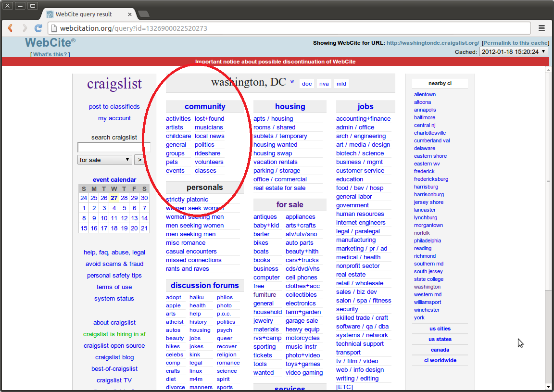Click the craigslist logo link

(x=114, y=84)
